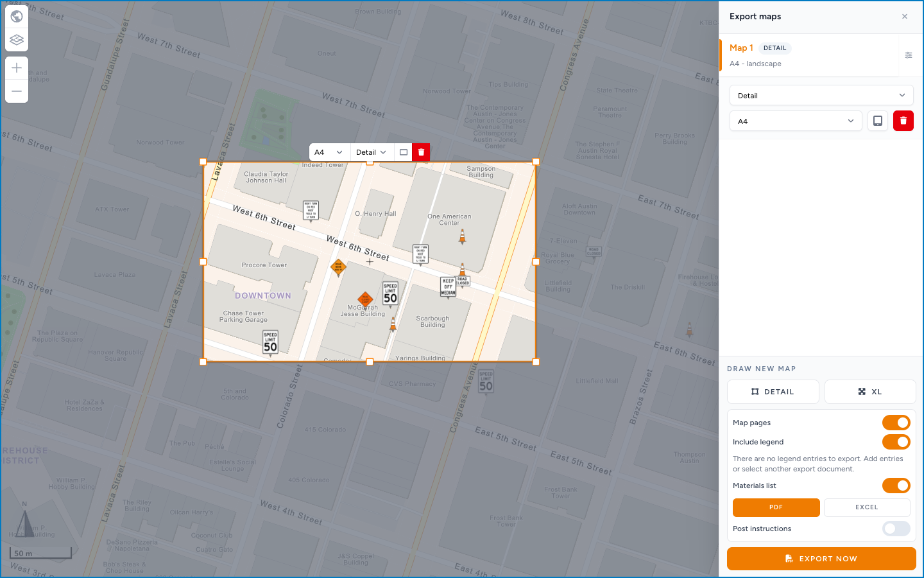
Task: Click the Scarbough Building label
Action: coord(432,322)
